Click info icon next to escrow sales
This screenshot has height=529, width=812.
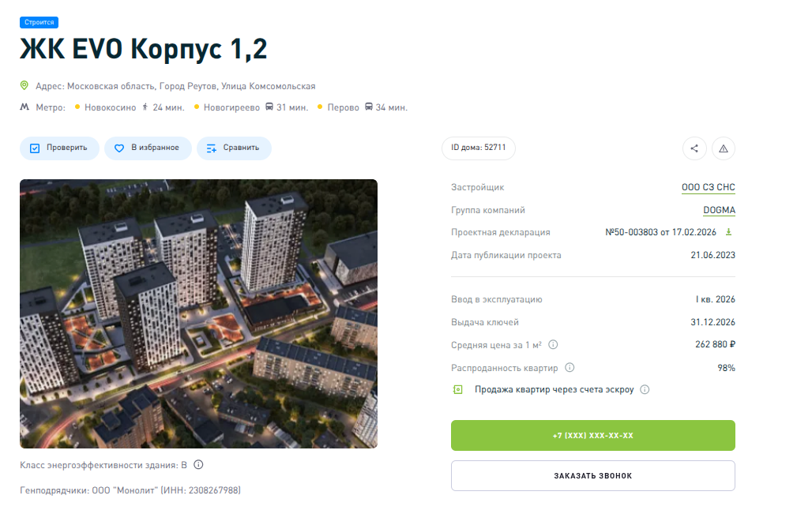pos(645,389)
